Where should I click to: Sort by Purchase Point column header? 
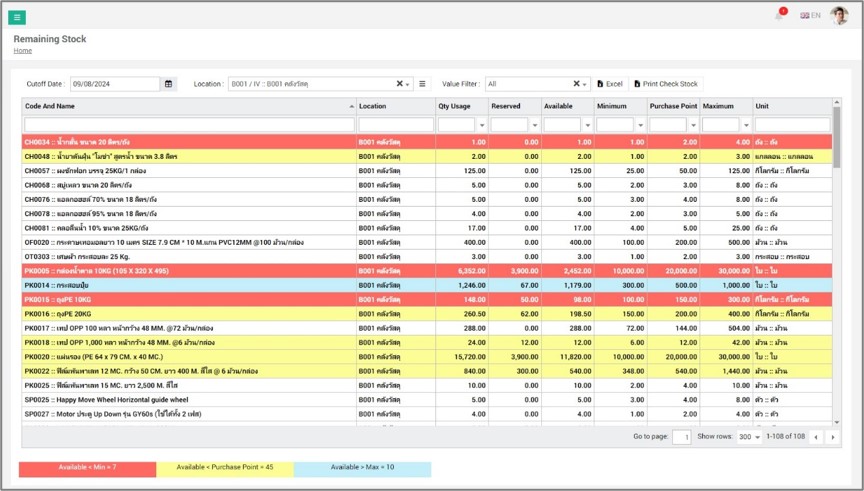click(x=673, y=106)
